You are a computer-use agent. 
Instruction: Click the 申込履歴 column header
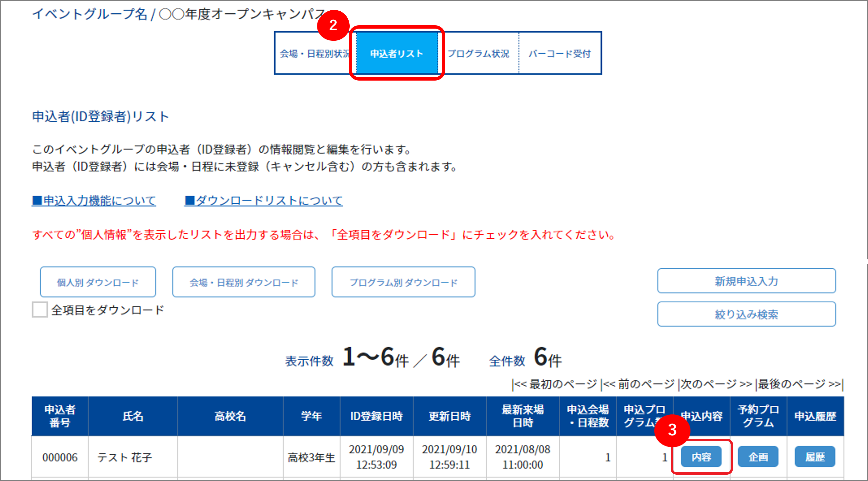[815, 416]
